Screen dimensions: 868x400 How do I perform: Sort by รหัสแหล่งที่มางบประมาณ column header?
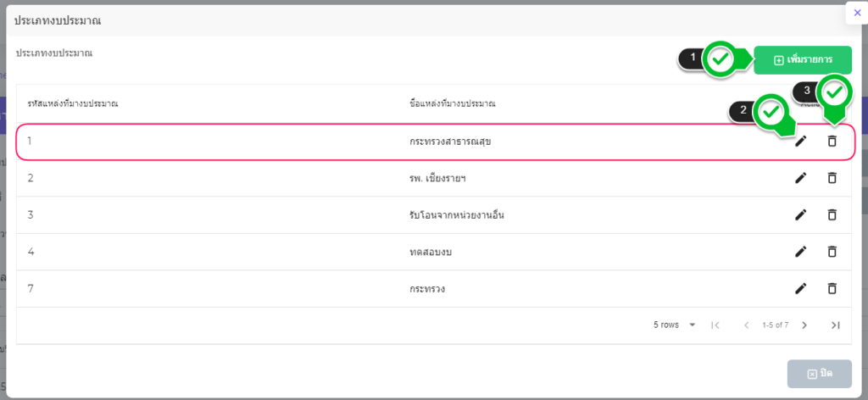73,103
